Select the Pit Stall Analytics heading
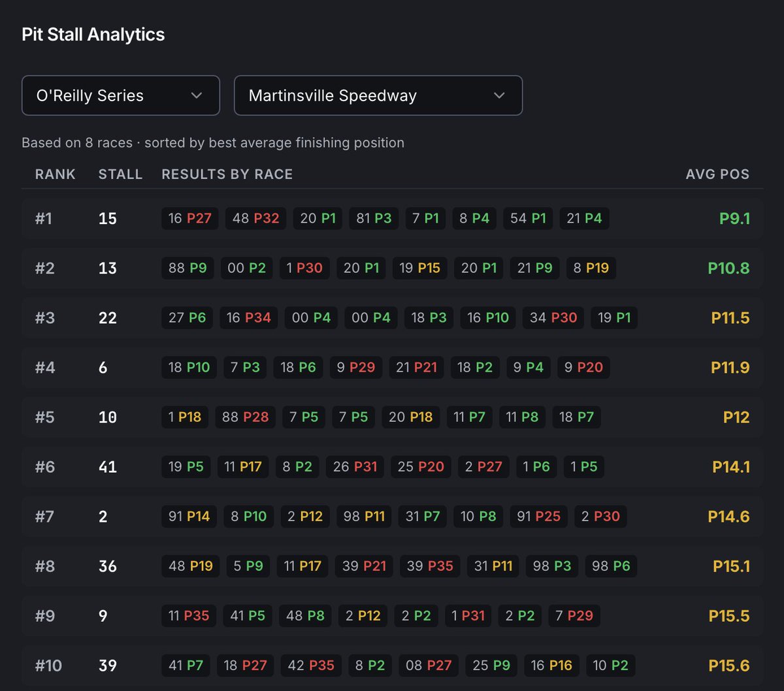The width and height of the screenshot is (784, 691). click(x=93, y=35)
